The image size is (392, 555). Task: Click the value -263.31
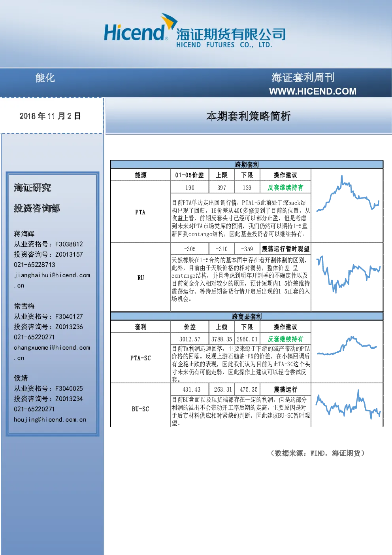point(222,389)
